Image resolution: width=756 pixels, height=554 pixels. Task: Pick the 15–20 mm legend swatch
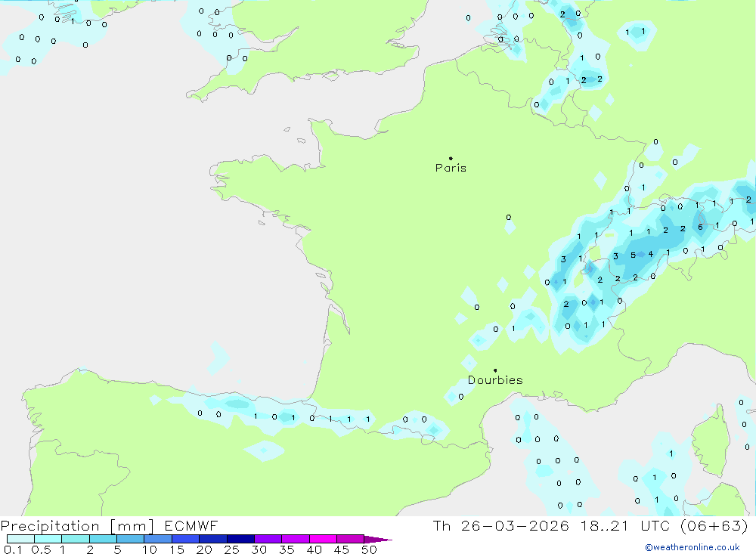(x=186, y=539)
